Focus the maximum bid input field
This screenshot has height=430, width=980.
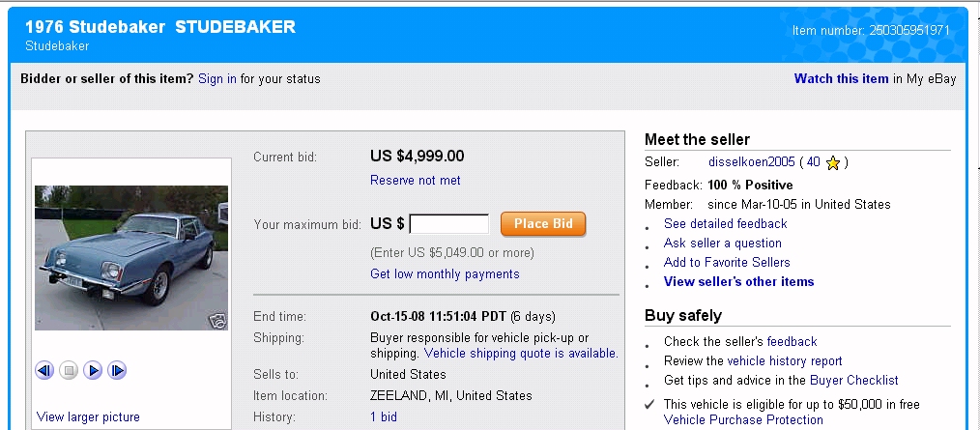(x=449, y=224)
